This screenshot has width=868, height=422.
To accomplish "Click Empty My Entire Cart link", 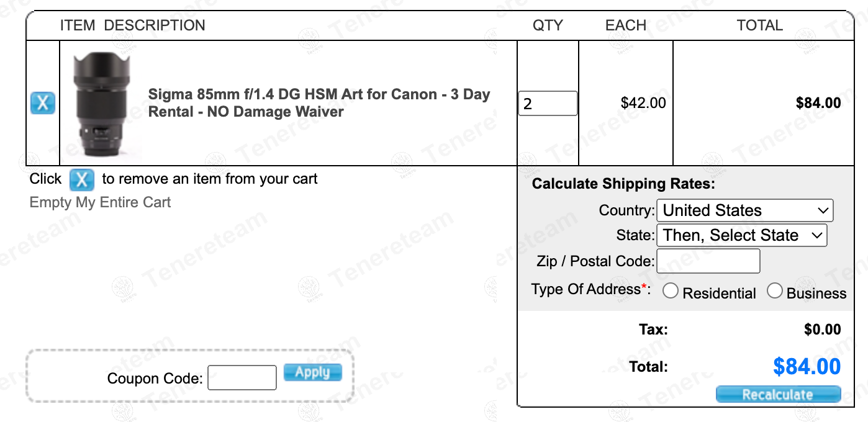I will 100,202.
